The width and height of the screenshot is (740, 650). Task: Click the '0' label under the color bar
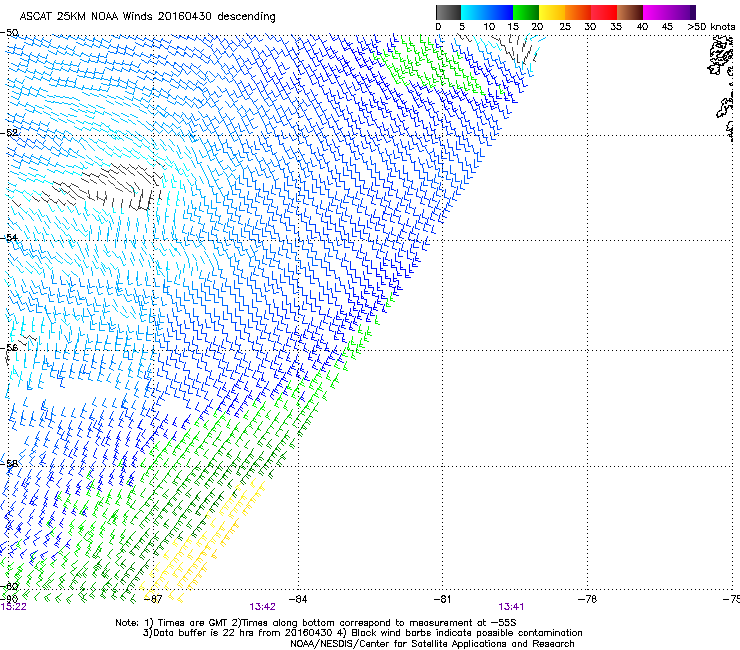438,27
